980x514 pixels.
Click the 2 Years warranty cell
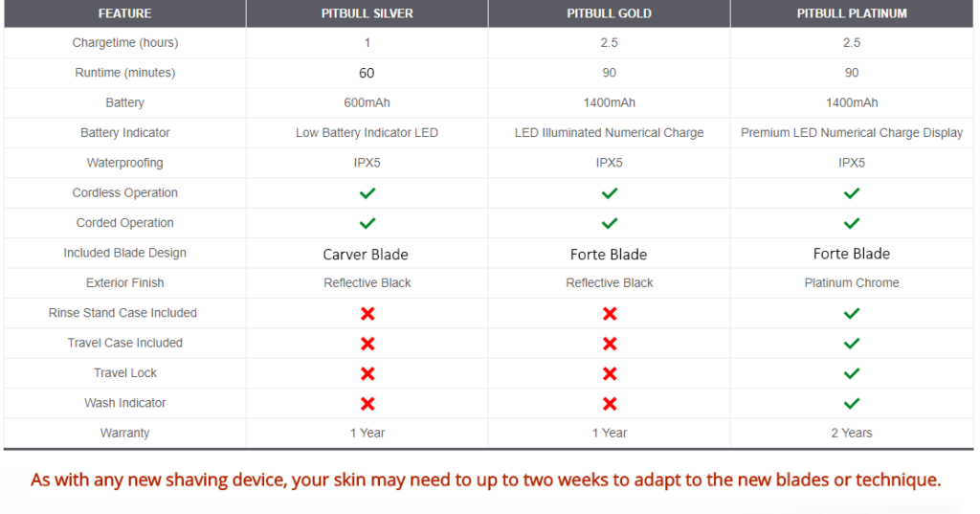852,434
